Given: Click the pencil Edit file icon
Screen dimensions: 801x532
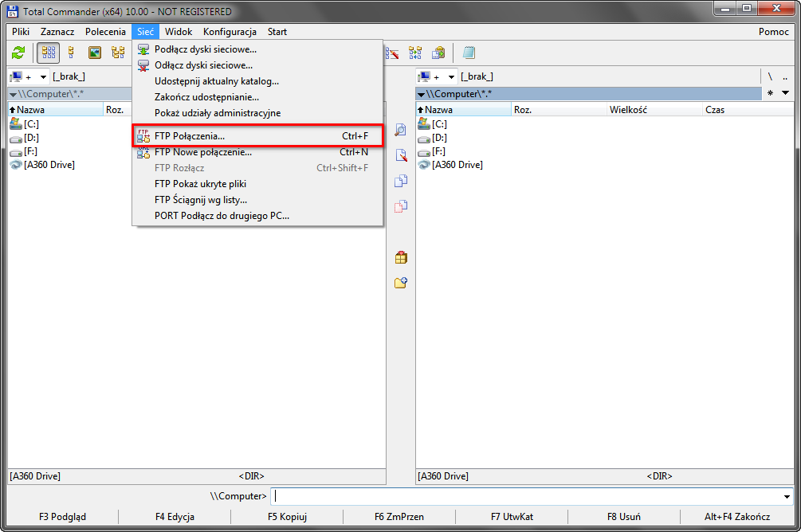Looking at the screenshot, I should pos(401,155).
